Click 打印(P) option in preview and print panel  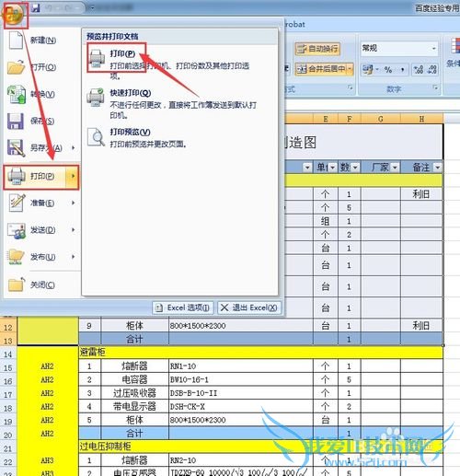(180, 64)
